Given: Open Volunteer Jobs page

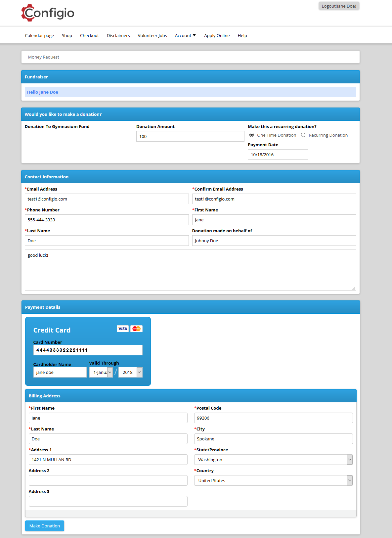Looking at the screenshot, I should click(152, 35).
